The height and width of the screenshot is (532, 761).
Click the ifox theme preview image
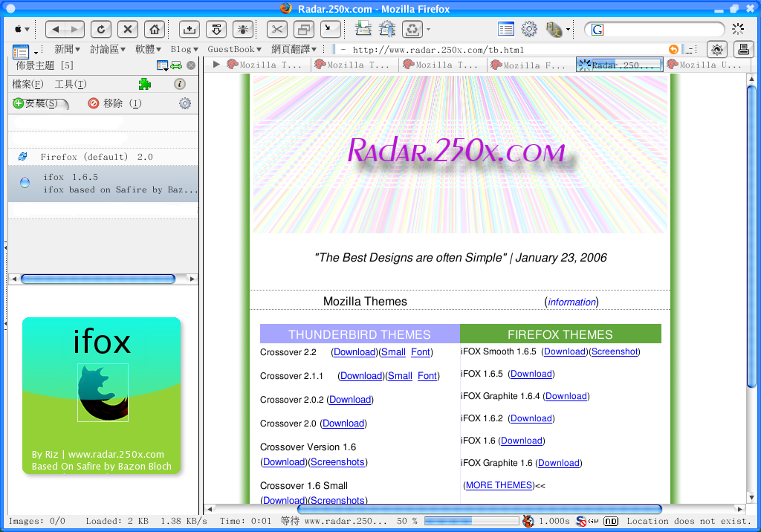(x=102, y=395)
